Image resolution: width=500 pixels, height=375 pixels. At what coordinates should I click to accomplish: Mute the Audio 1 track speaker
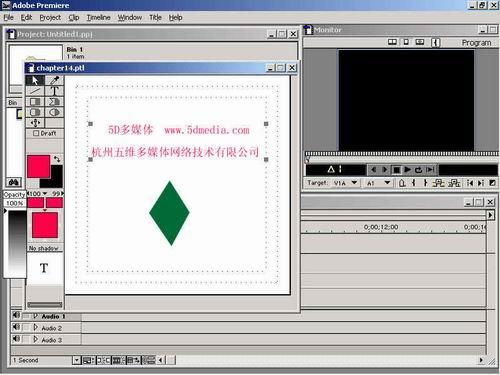(16, 315)
